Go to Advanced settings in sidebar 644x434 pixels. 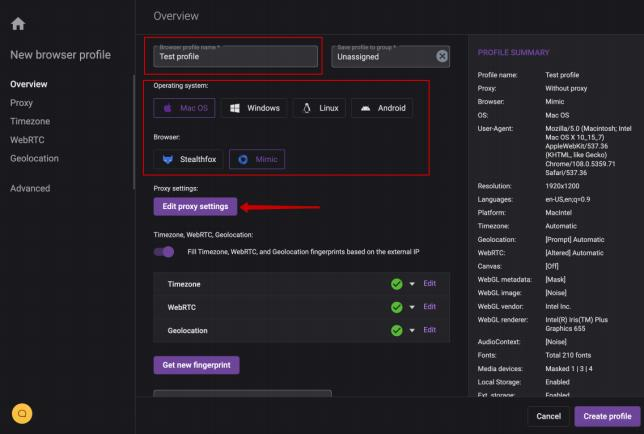(30, 188)
